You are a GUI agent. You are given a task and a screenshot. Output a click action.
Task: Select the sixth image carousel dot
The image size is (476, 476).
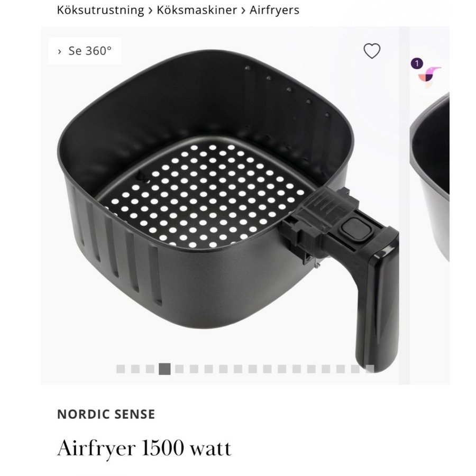pos(194,369)
